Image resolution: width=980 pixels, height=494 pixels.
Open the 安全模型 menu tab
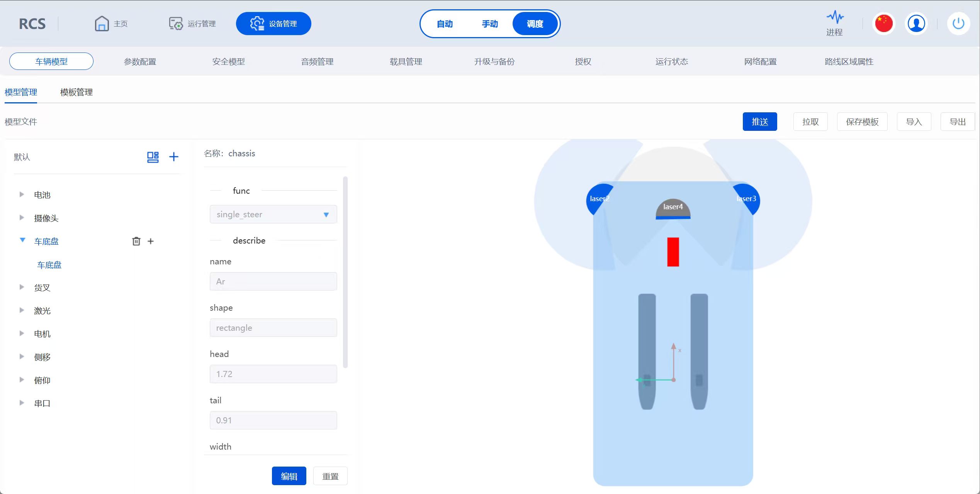[x=228, y=62]
